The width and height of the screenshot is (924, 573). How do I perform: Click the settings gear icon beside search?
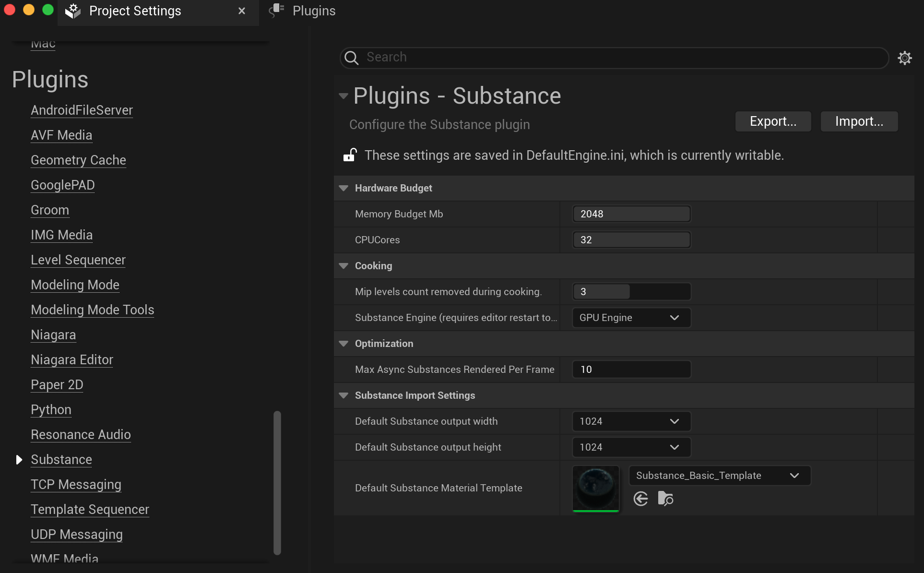[905, 58]
